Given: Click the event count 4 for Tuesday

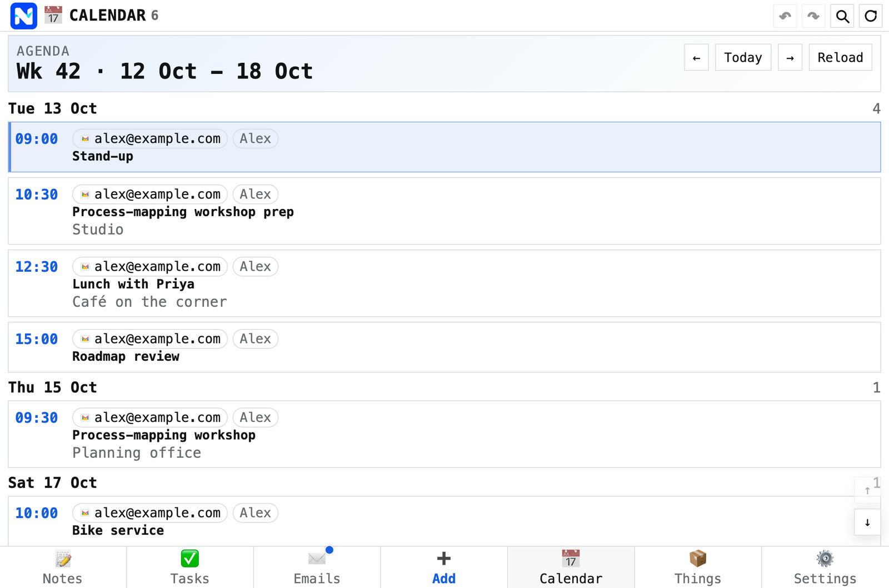Looking at the screenshot, I should point(876,108).
